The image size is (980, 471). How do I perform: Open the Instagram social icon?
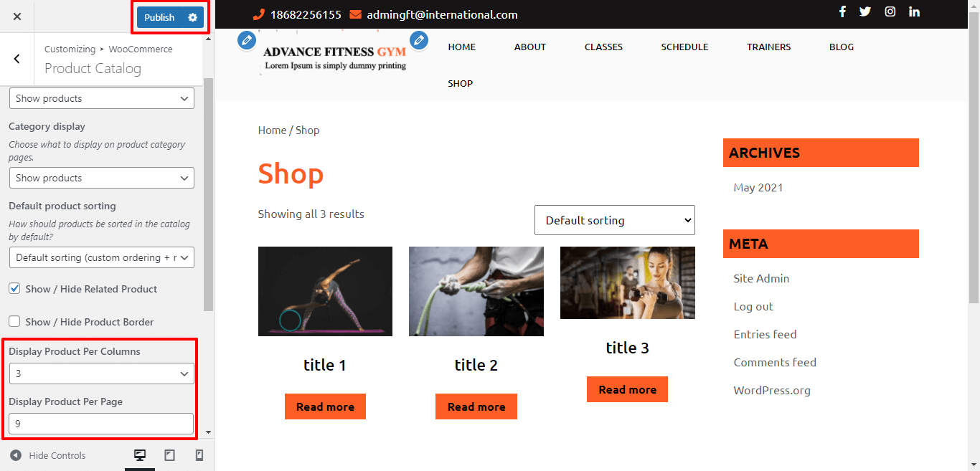(890, 11)
